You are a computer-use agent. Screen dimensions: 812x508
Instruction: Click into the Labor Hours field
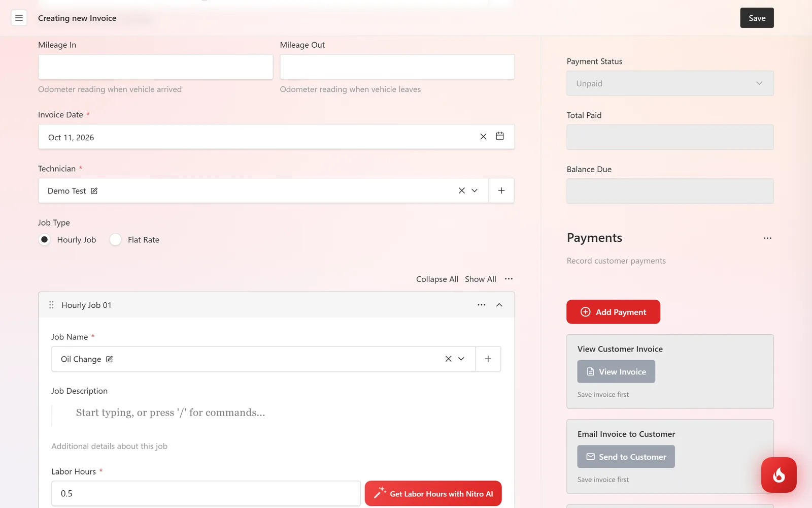(206, 494)
